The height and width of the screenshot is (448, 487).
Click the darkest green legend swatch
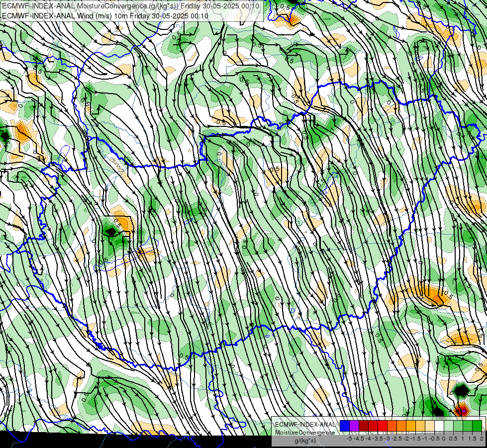(477, 426)
